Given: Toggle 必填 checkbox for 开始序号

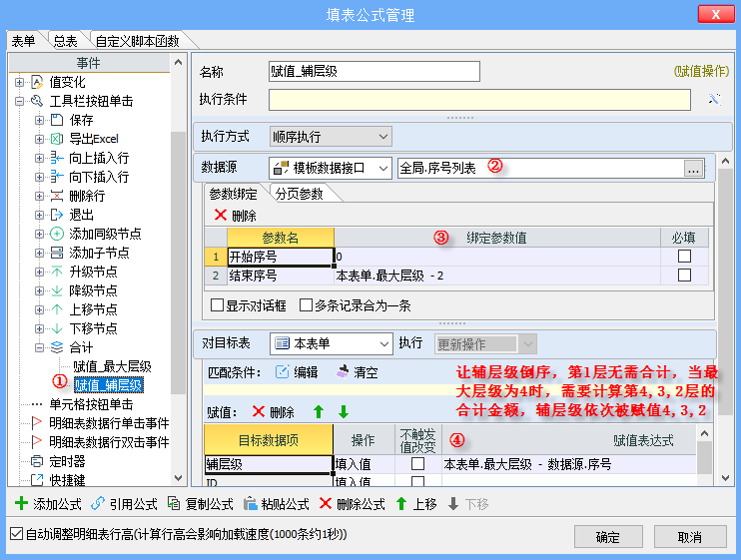Looking at the screenshot, I should [684, 257].
